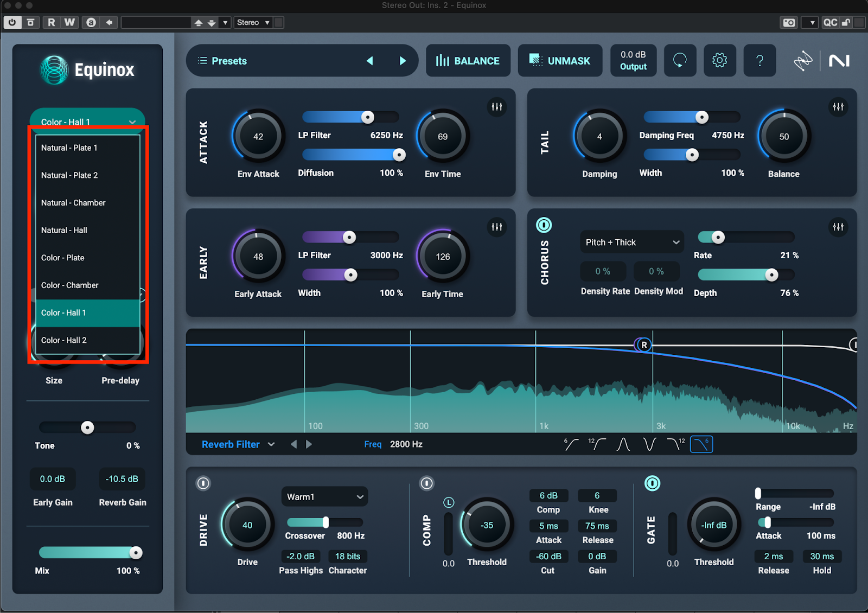Click the Mix slider handle
The width and height of the screenshot is (868, 613).
click(136, 552)
